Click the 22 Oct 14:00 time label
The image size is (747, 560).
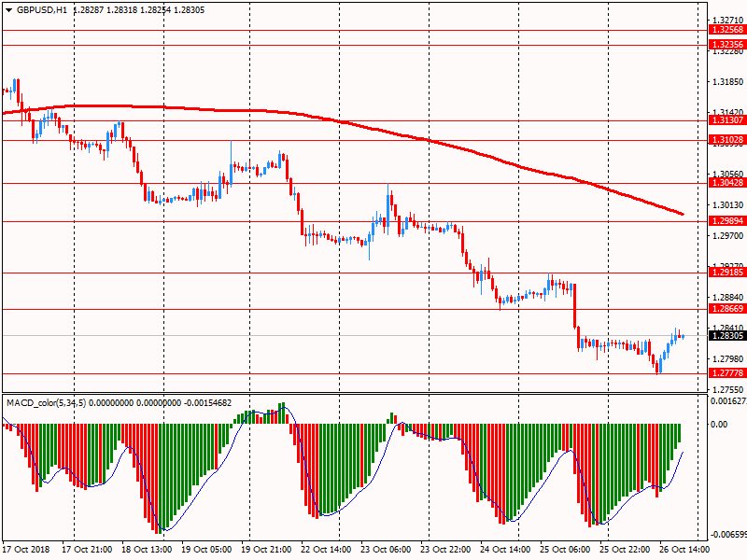coord(326,549)
